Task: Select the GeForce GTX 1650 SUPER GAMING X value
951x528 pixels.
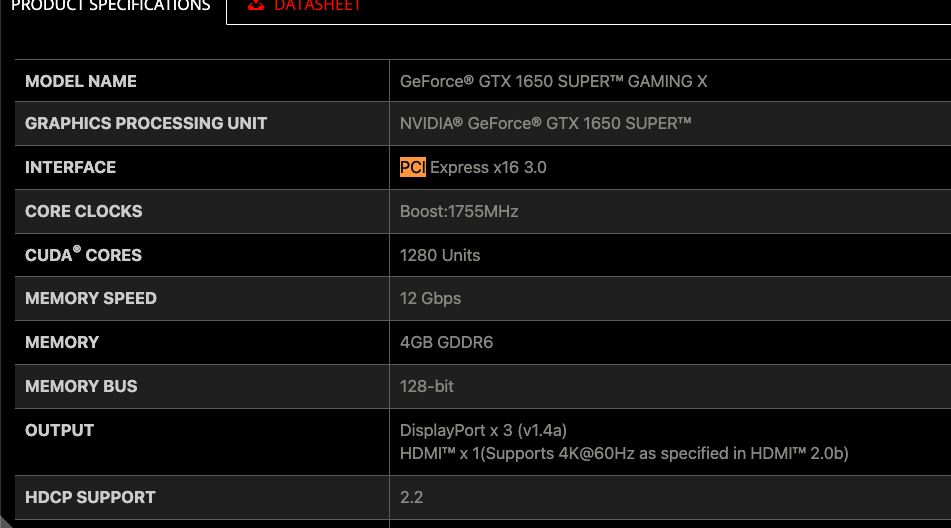Action: tap(553, 81)
